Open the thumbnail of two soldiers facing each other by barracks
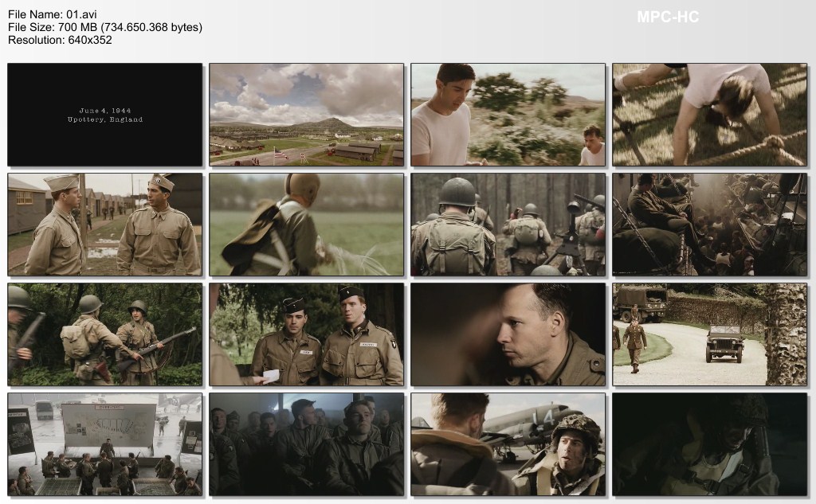 pyautogui.click(x=104, y=225)
